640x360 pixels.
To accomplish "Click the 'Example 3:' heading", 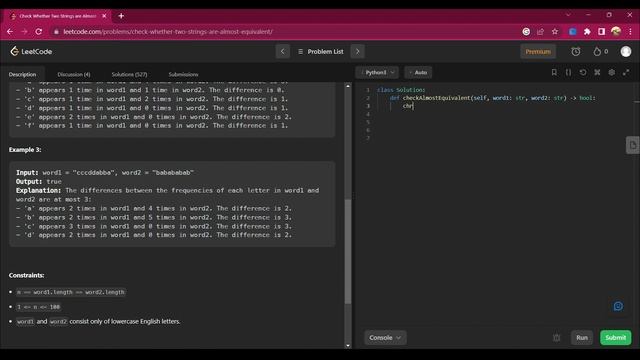I will coord(25,150).
